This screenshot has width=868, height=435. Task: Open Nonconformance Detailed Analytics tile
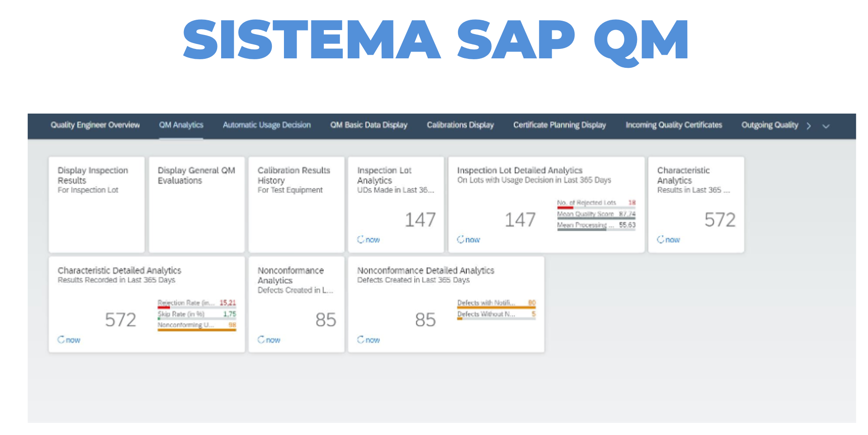446,304
